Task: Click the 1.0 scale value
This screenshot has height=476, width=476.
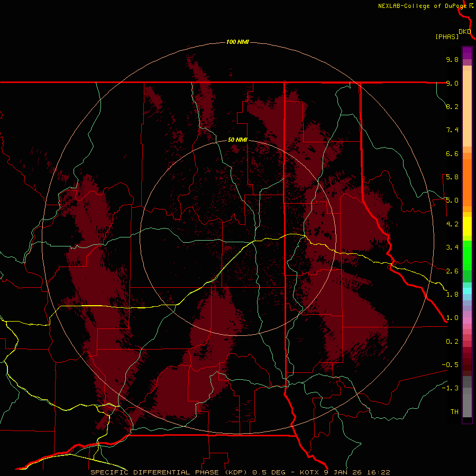Action: tap(452, 318)
